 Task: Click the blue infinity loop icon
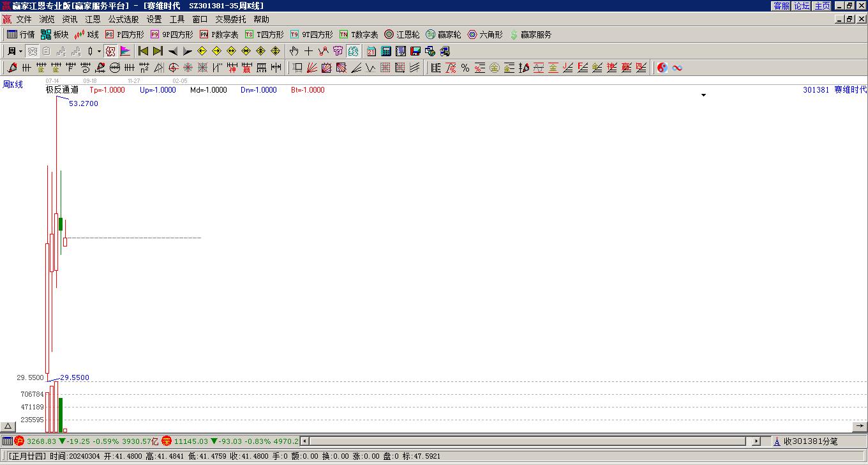pyautogui.click(x=677, y=68)
